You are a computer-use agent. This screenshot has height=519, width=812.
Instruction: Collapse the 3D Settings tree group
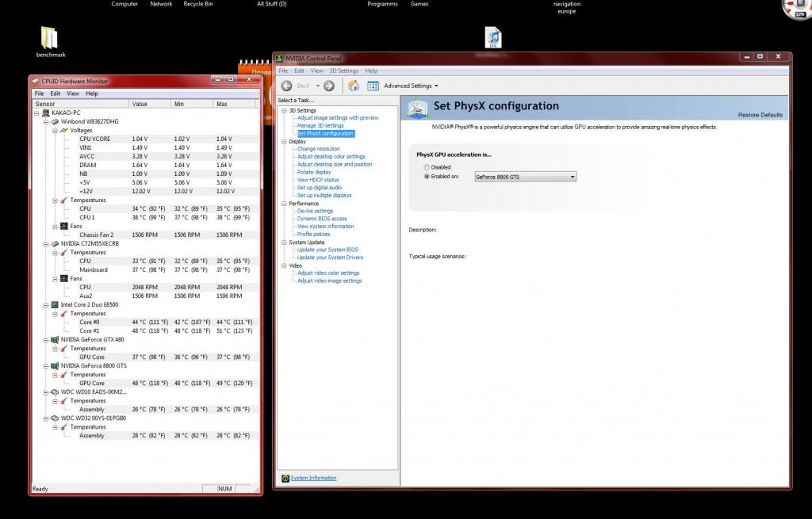(x=284, y=111)
